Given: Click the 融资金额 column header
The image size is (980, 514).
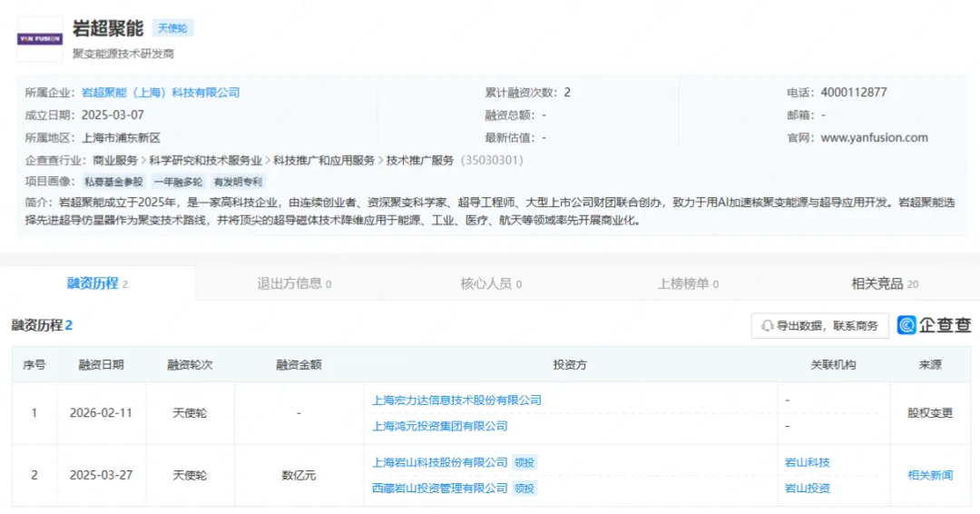Looking at the screenshot, I should pos(299,364).
